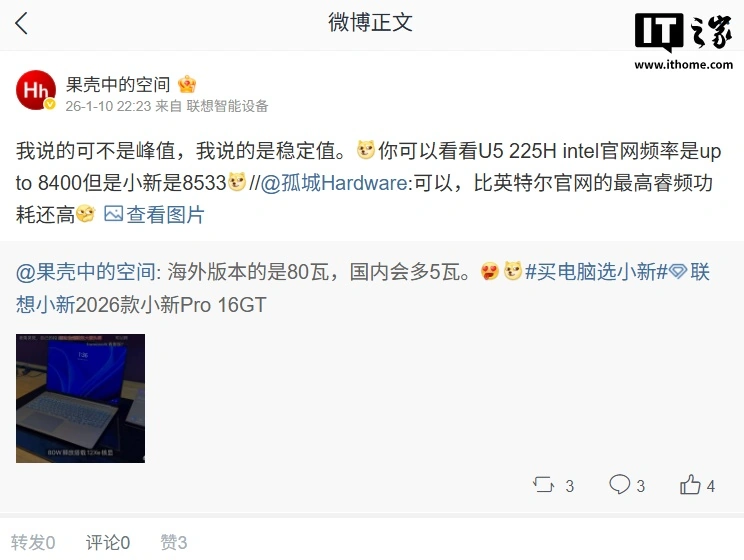Switch to 赞3 tab
This screenshot has height=560, width=744.
tap(174, 542)
